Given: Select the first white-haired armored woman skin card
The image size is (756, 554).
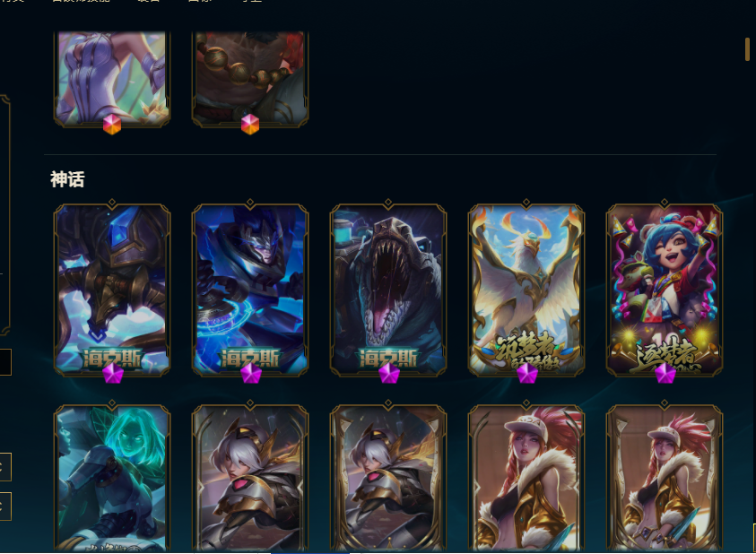Looking at the screenshot, I should [249, 479].
